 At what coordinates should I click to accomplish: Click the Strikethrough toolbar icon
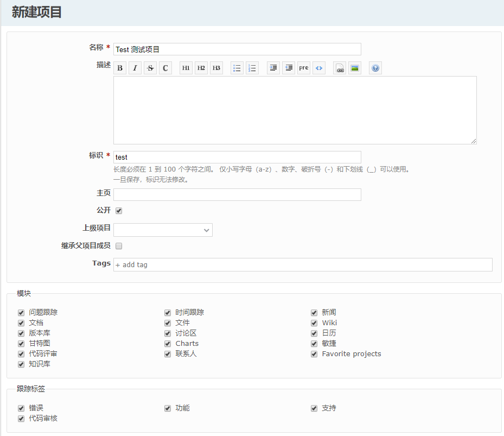point(150,68)
